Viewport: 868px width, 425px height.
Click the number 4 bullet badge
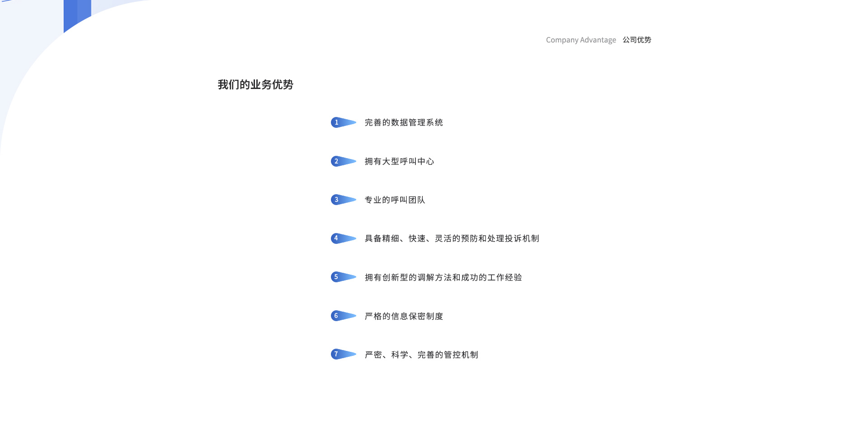(336, 238)
